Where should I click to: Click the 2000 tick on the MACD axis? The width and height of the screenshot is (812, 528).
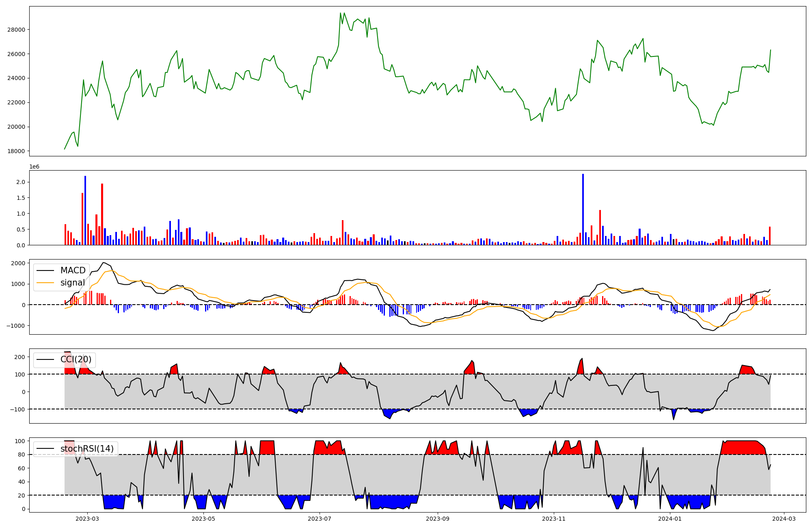(18, 263)
